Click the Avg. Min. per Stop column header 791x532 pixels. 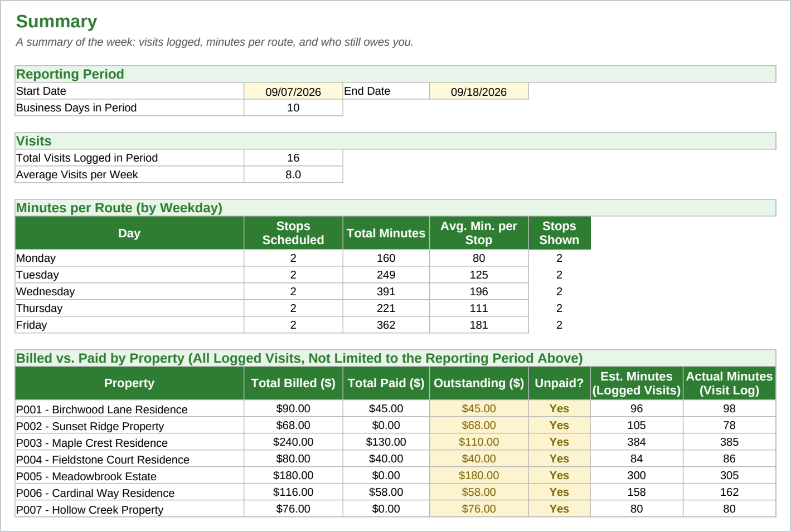coord(479,233)
